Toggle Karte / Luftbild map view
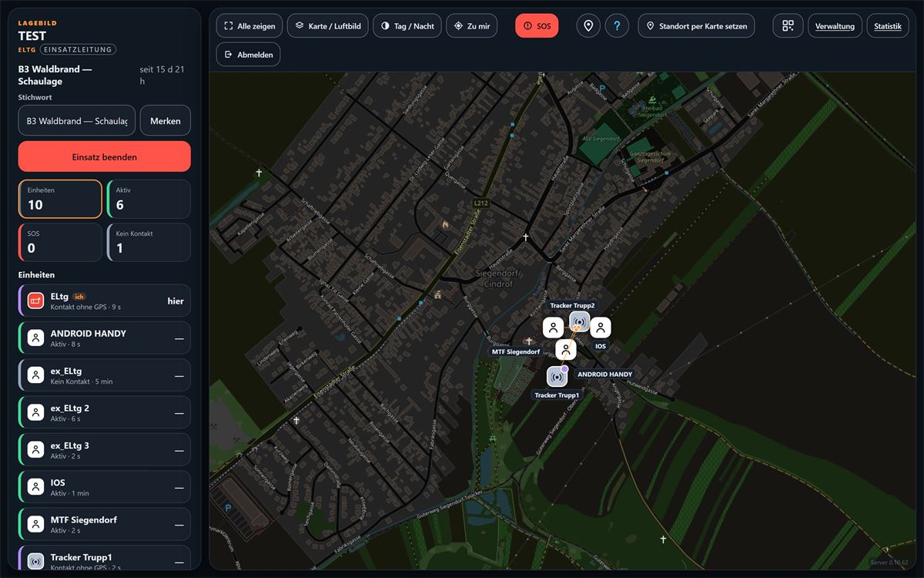924x578 pixels. 328,25
